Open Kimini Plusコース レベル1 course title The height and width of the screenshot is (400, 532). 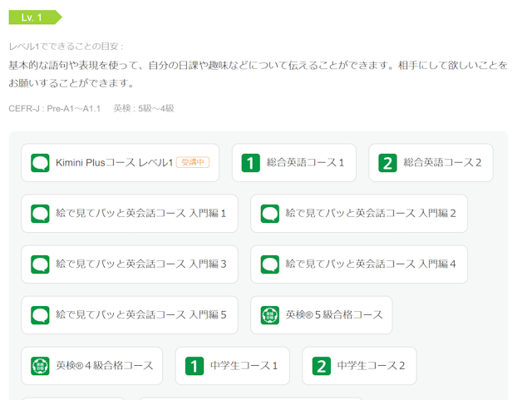[x=115, y=163]
